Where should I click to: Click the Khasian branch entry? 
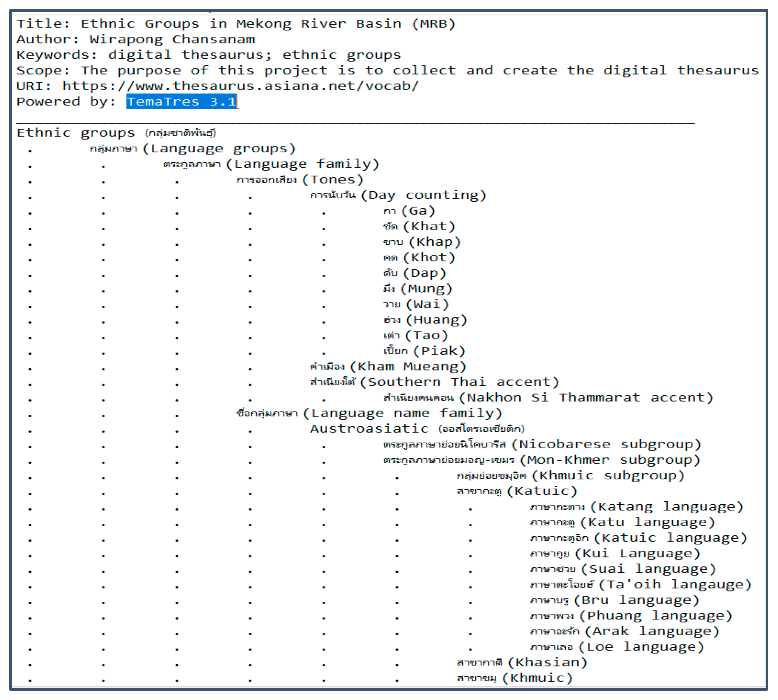(x=522, y=662)
